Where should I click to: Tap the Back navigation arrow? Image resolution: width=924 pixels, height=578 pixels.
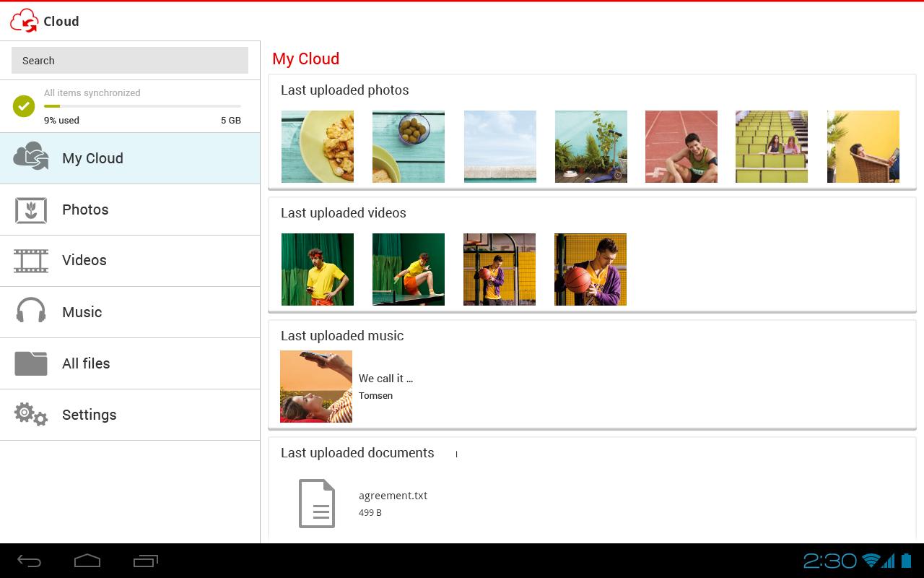pos(30,560)
